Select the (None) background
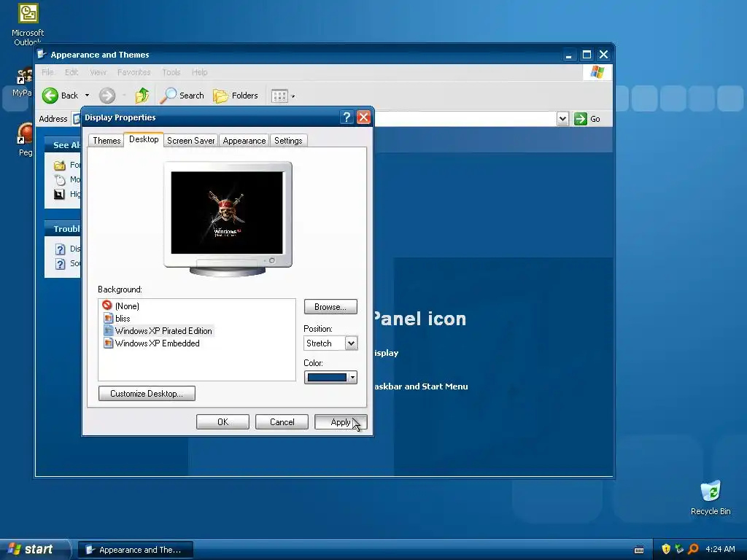 coord(127,306)
